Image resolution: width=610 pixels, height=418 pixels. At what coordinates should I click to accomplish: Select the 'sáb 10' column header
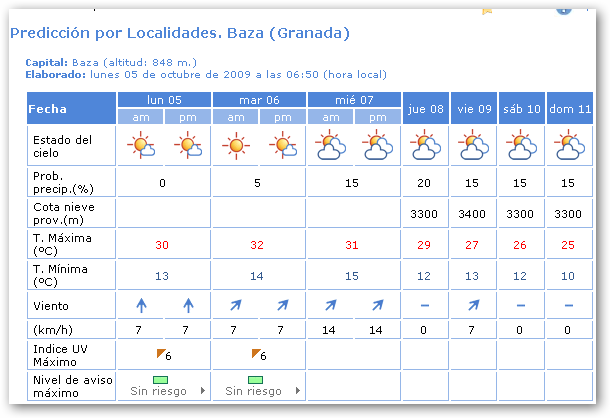521,108
